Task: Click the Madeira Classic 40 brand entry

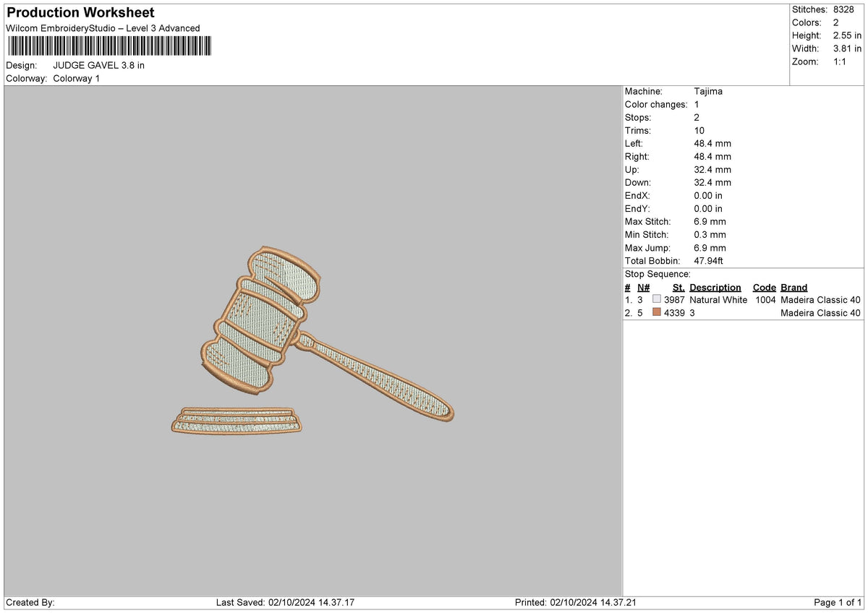Action: (x=820, y=299)
